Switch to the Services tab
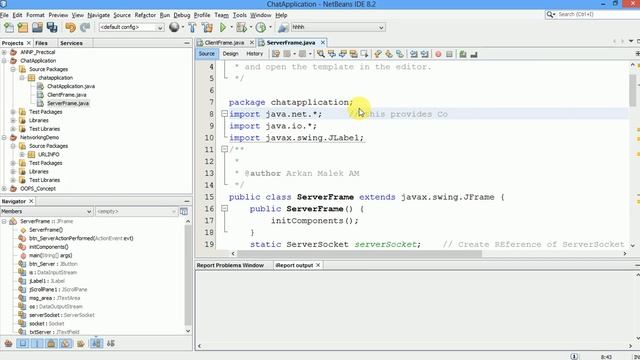640x360 pixels. (71, 43)
